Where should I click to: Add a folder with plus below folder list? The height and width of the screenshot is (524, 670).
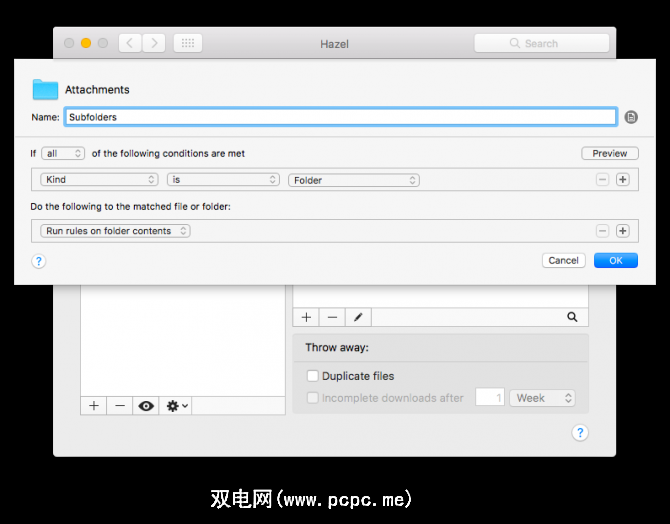[x=94, y=406]
